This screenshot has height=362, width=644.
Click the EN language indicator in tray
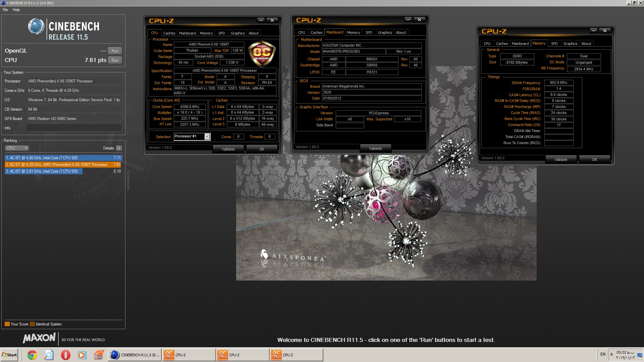603,354
